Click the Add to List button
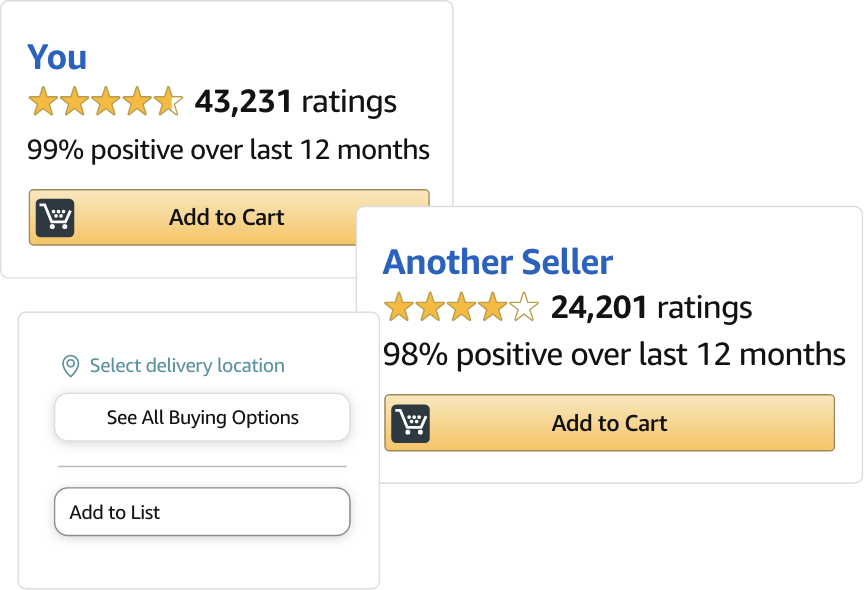 pos(202,512)
